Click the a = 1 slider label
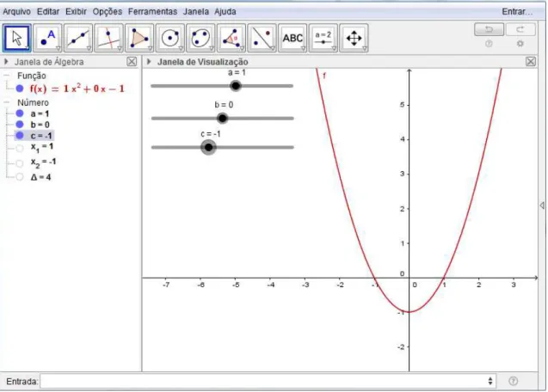The height and width of the screenshot is (392, 548). coord(237,72)
